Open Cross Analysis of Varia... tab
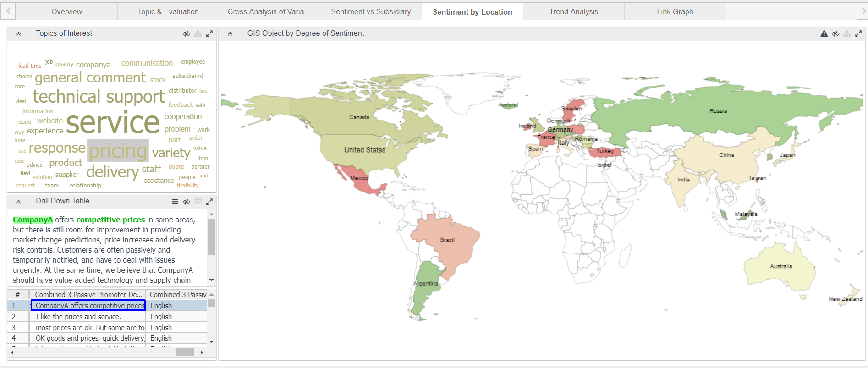Image resolution: width=868 pixels, height=368 pixels. 269,11
